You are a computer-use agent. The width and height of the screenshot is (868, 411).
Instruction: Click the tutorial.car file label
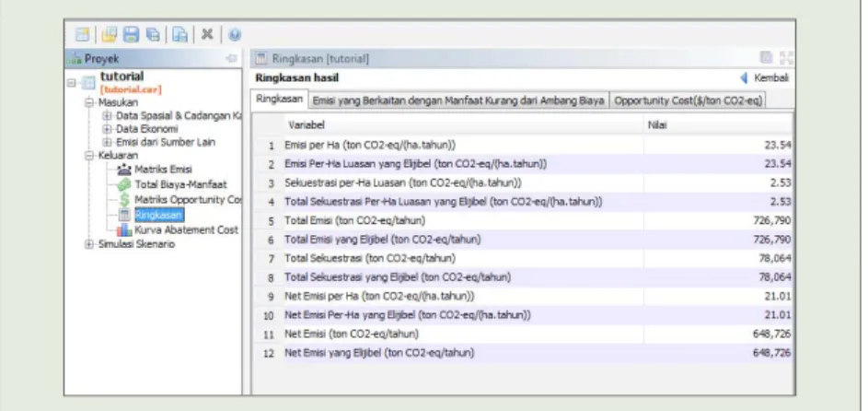coord(131,90)
